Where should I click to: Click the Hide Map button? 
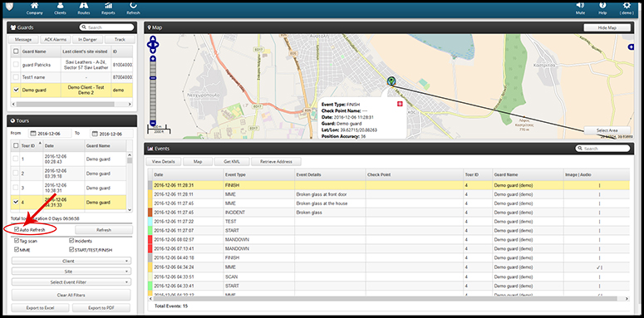[x=607, y=27]
